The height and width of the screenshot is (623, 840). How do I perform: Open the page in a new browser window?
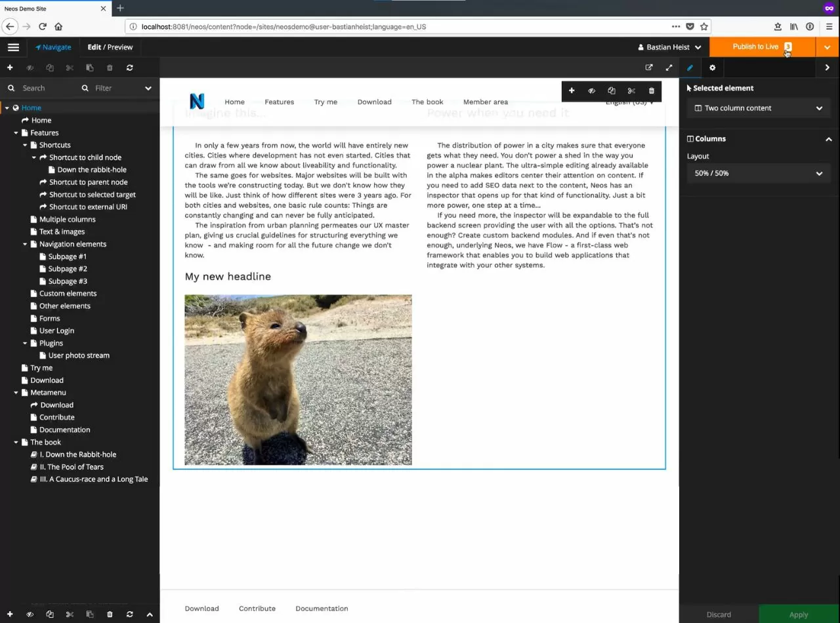(648, 68)
